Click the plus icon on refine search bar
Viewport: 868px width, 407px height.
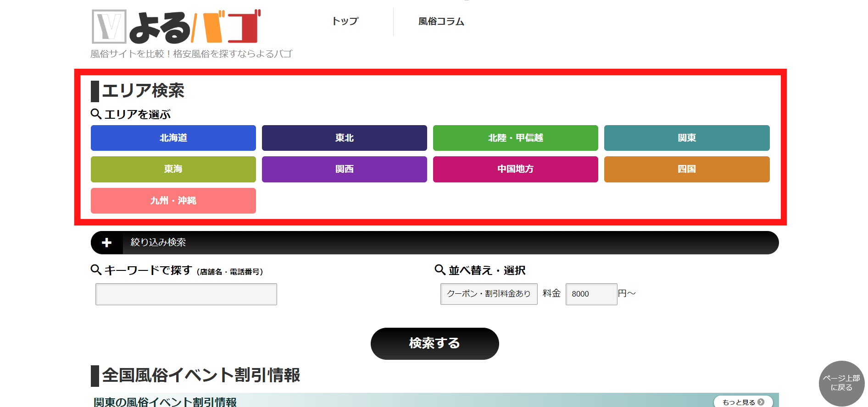(x=107, y=242)
